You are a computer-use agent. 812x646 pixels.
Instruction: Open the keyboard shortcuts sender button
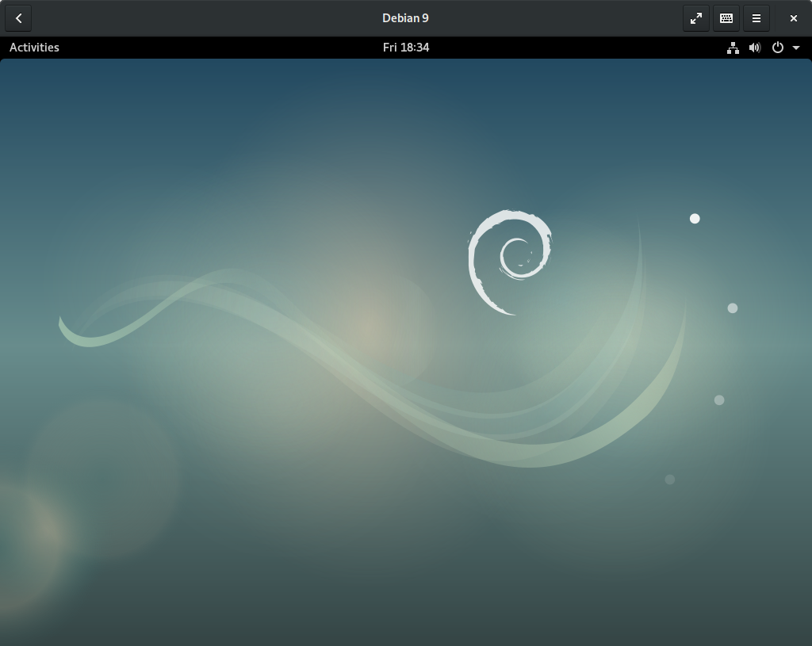point(726,18)
